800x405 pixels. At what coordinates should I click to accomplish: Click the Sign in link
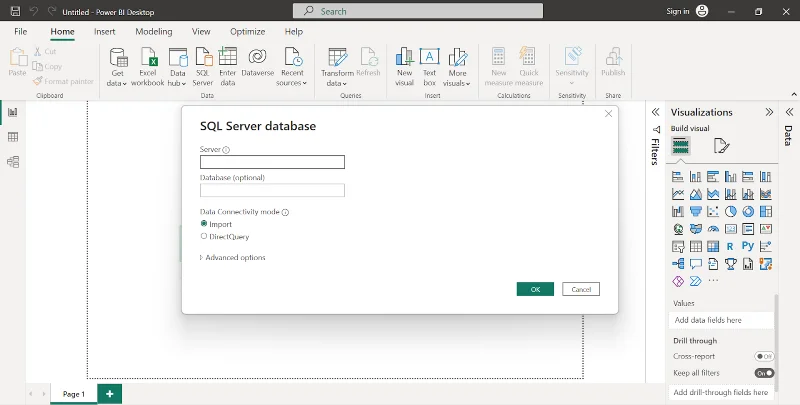point(678,11)
